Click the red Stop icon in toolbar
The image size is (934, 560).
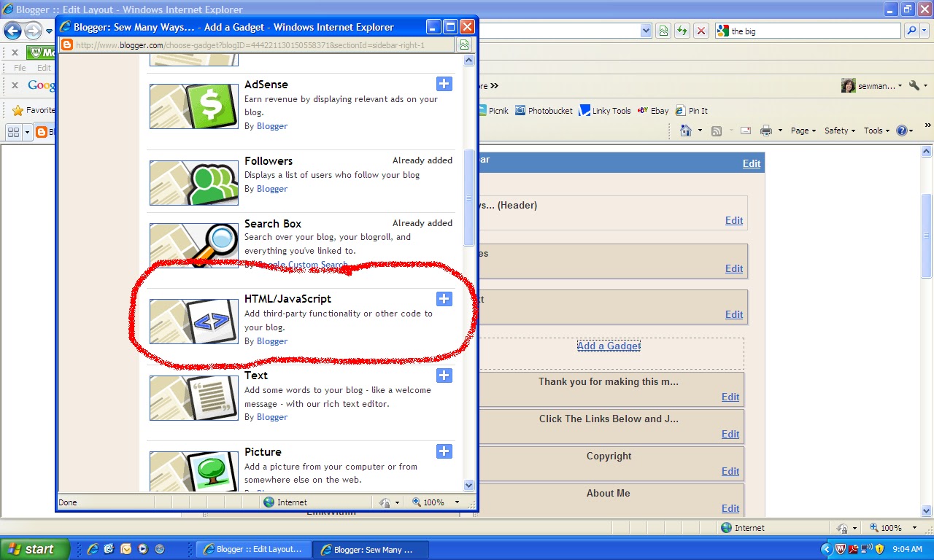pos(700,31)
